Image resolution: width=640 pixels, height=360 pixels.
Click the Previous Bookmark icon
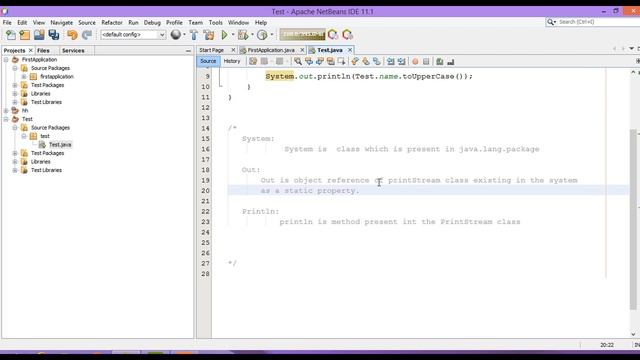click(355, 62)
